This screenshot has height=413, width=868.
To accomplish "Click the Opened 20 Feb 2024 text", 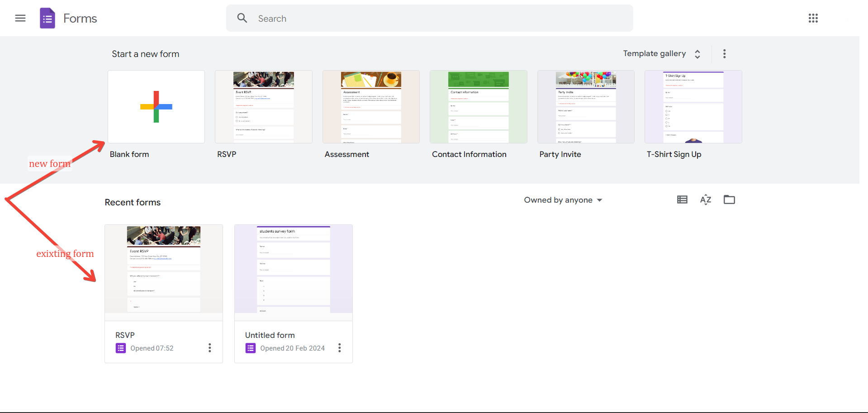I will [x=293, y=348].
